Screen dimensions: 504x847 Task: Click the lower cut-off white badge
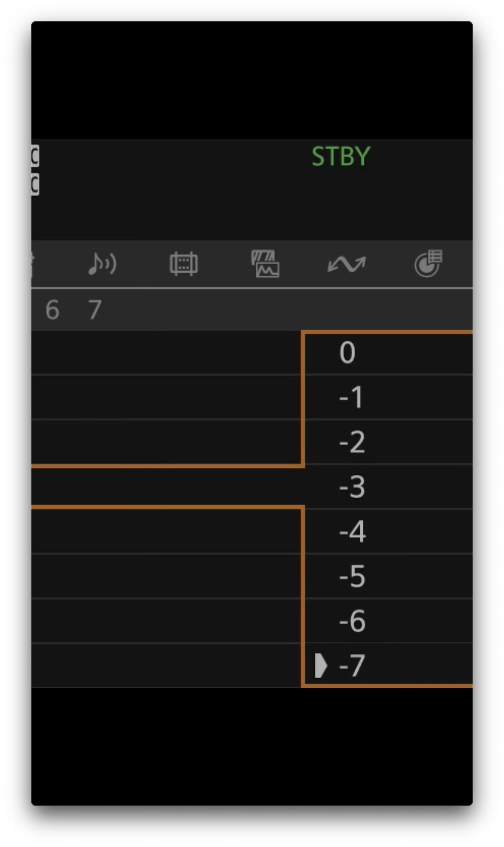point(35,184)
